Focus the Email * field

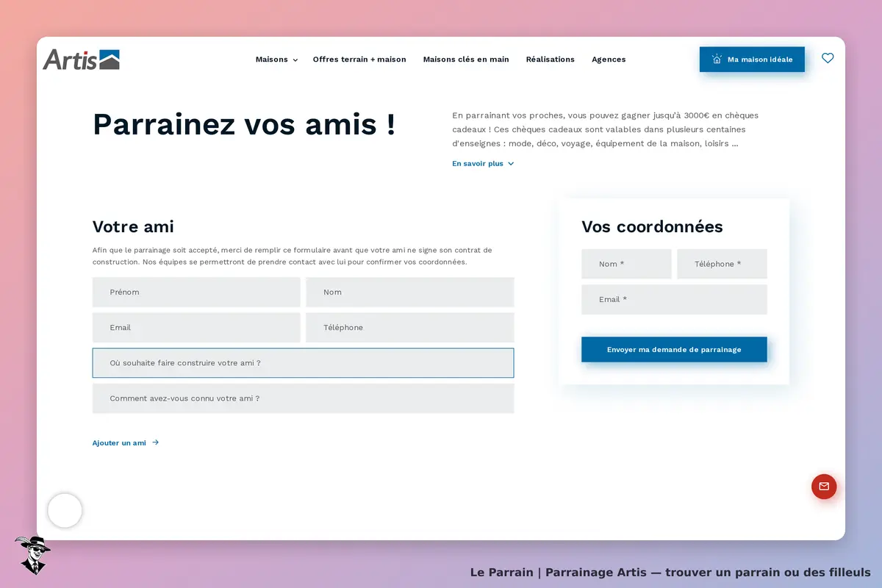pyautogui.click(x=674, y=299)
